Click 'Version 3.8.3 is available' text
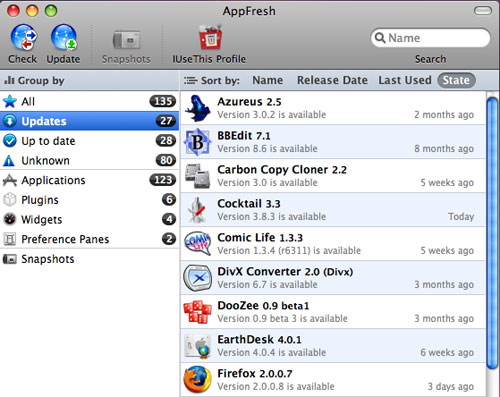This screenshot has width=500, height=397. click(272, 217)
